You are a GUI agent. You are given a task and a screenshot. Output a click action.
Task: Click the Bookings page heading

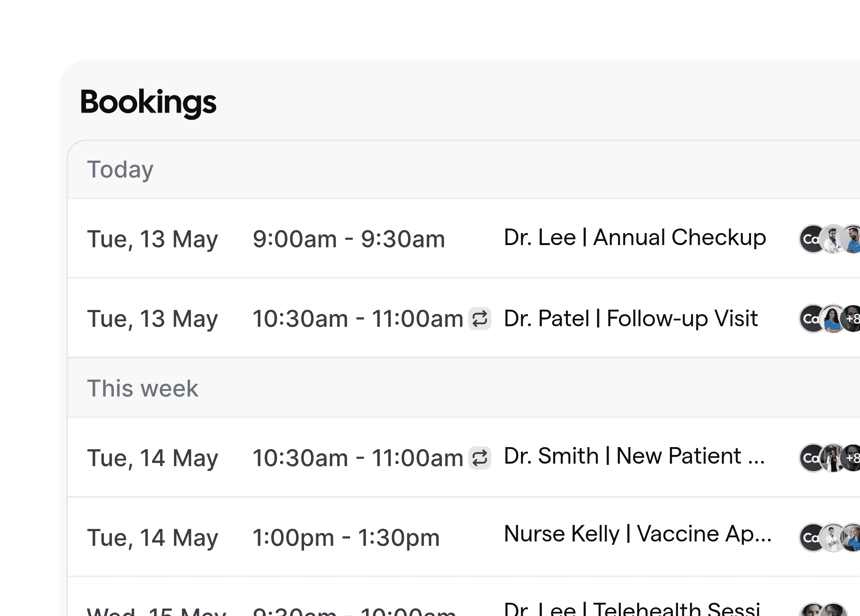(x=148, y=103)
